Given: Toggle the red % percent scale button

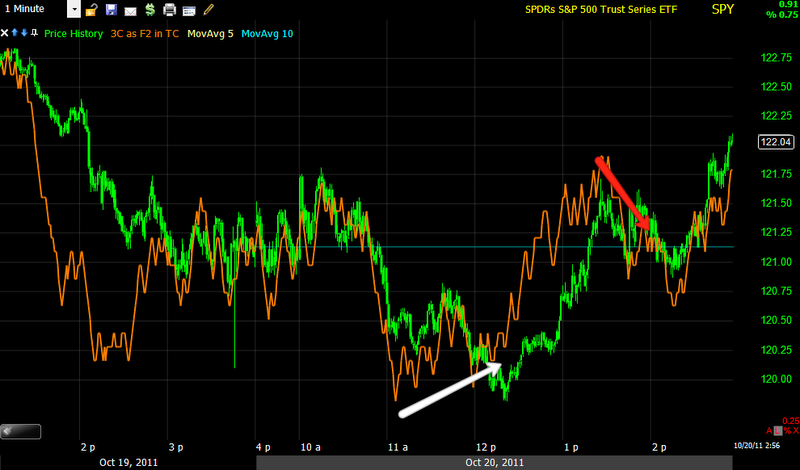Looking at the screenshot, I should [x=787, y=431].
